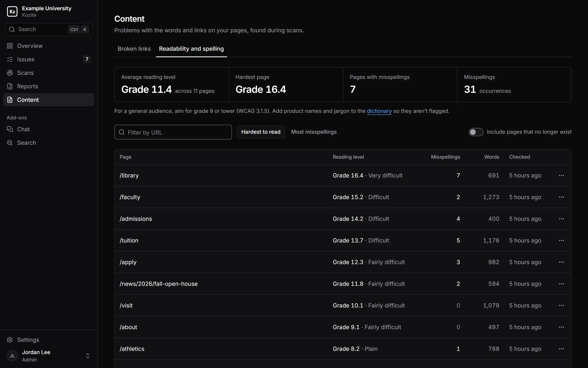Click the Chat add-on bubble icon
This screenshot has width=588, height=368.
click(10, 129)
